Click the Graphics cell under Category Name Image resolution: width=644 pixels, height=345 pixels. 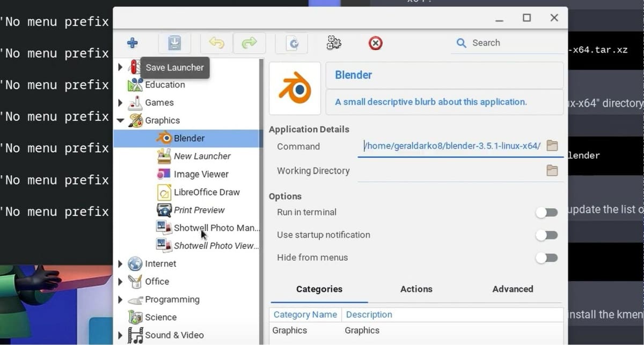[x=290, y=331]
